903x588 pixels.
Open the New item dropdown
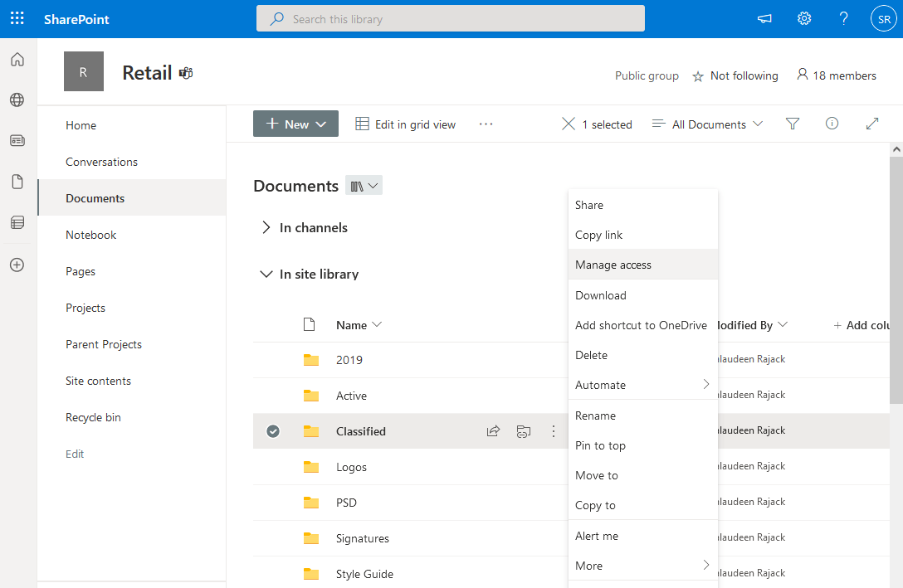click(x=295, y=124)
